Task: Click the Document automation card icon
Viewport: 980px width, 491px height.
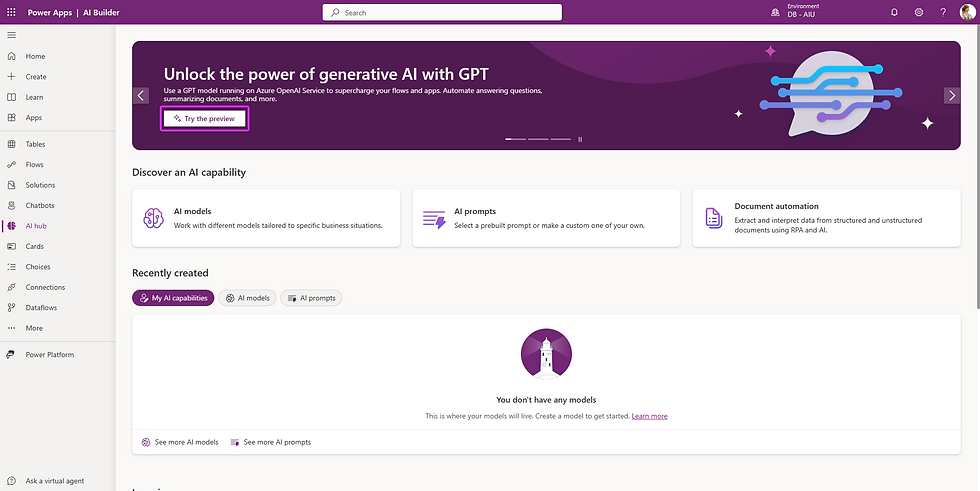Action: pyautogui.click(x=714, y=218)
